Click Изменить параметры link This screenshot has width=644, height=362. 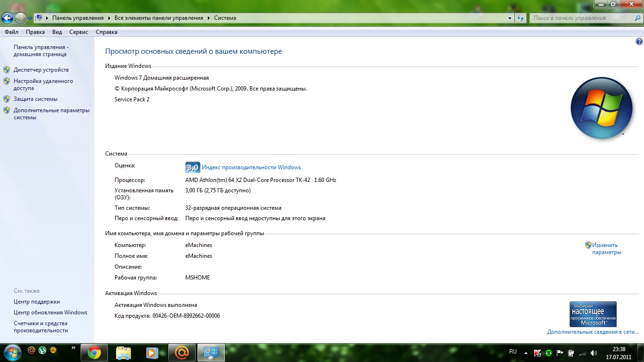click(607, 248)
